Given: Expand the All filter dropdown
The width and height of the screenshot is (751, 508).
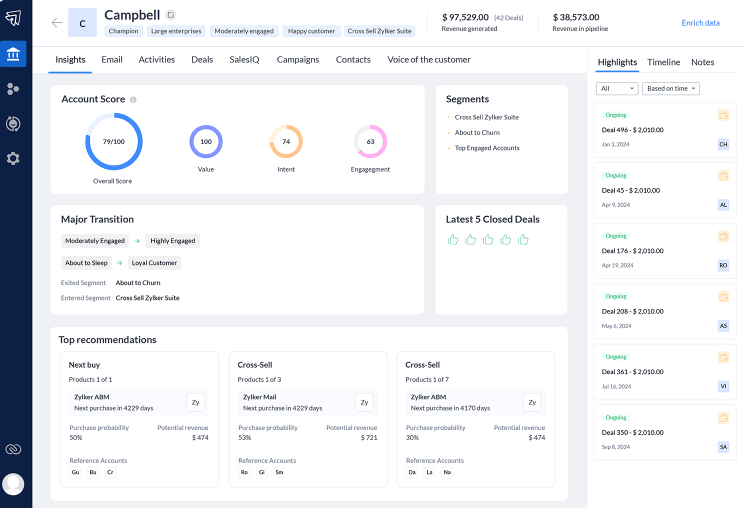Looking at the screenshot, I should click(x=616, y=89).
